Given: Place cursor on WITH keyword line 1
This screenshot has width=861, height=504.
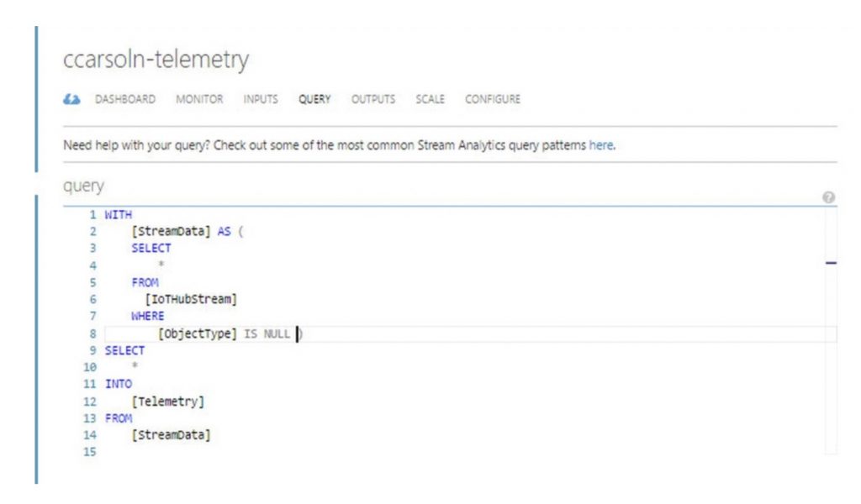Looking at the screenshot, I should tap(118, 214).
